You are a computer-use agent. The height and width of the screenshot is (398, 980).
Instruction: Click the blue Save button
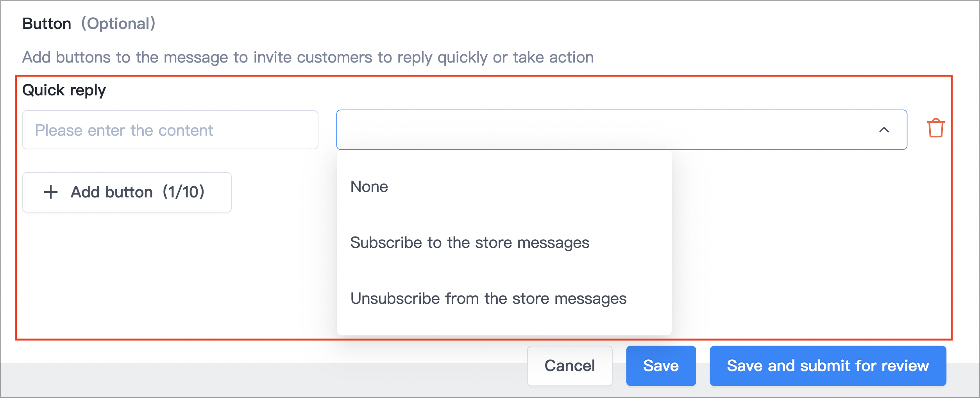(x=661, y=366)
